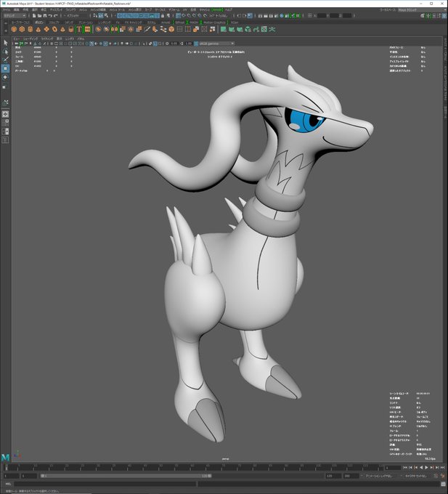Toggle the Attribute Editor sidebar icon
The image size is (448, 494).
[x=434, y=15]
